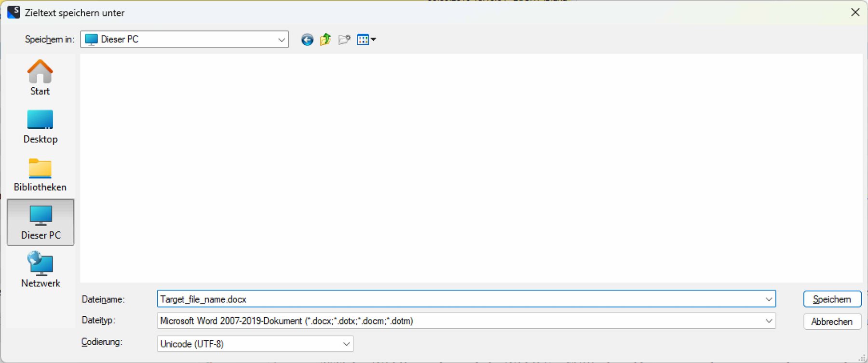Screen dimensions: 868x363
Task: Click the Abbrechen button
Action: click(832, 322)
